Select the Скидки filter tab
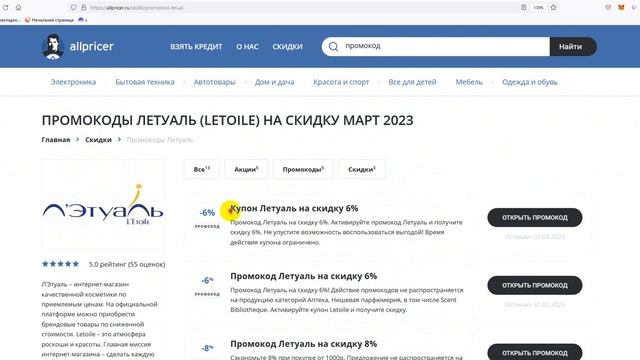The image size is (640, 360). pos(362,169)
